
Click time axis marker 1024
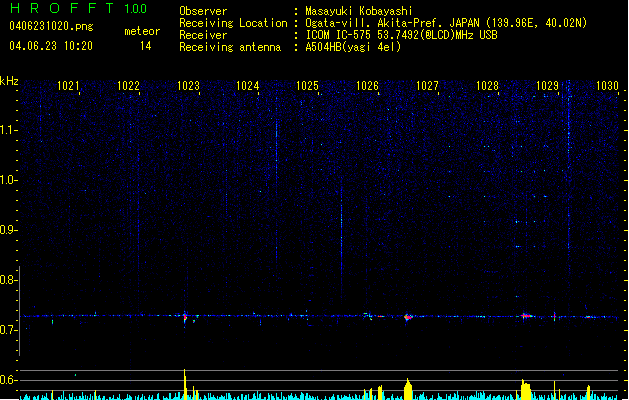click(x=248, y=86)
